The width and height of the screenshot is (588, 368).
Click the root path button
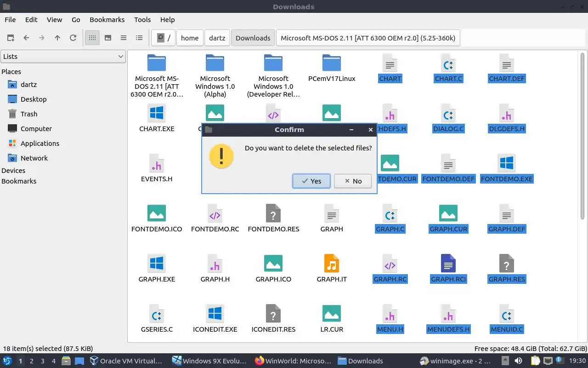click(x=164, y=38)
